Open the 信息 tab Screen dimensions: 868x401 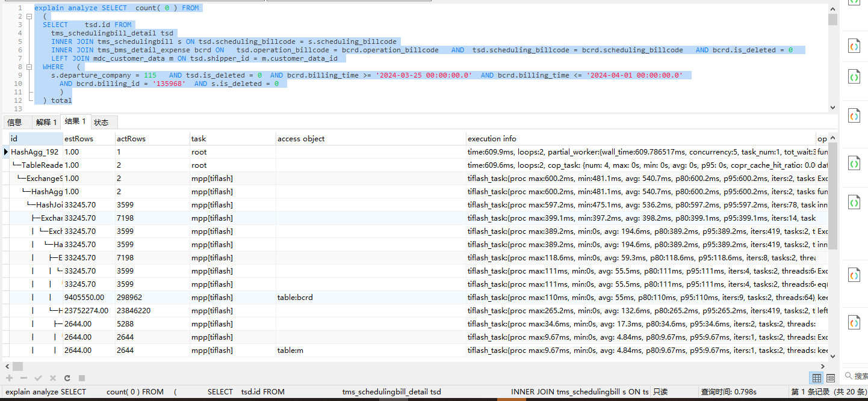click(x=14, y=122)
